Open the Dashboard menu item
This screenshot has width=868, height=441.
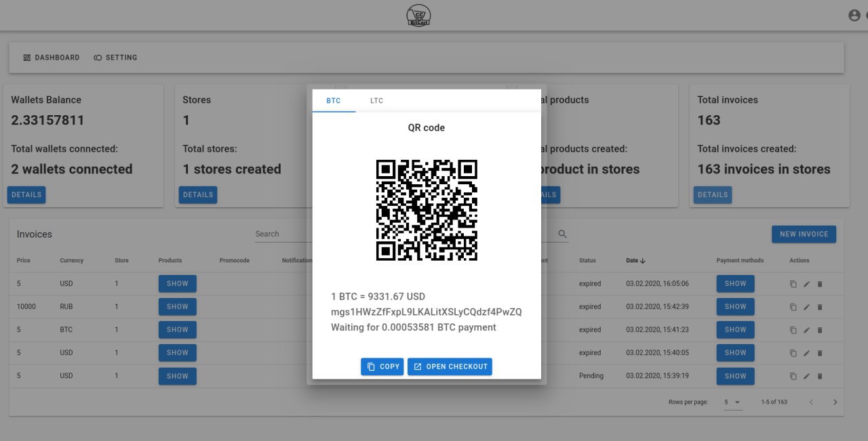pyautogui.click(x=52, y=58)
